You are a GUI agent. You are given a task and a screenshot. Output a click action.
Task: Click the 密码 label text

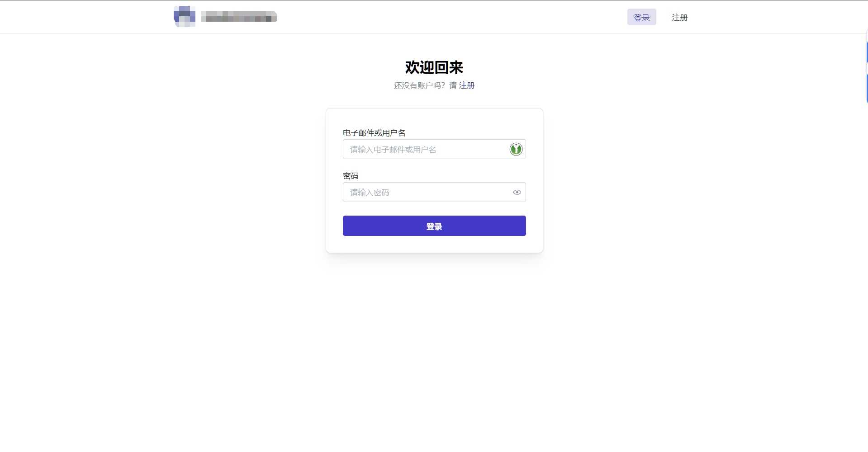coord(351,176)
